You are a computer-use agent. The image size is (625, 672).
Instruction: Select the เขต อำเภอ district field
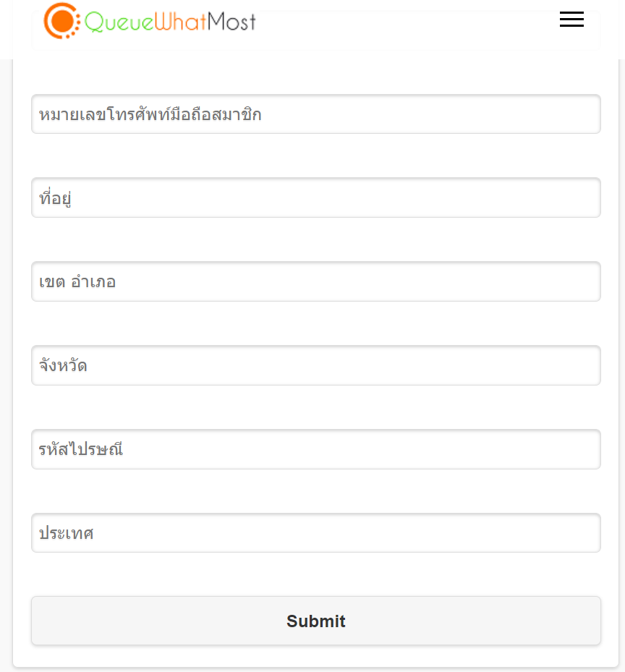(x=316, y=281)
